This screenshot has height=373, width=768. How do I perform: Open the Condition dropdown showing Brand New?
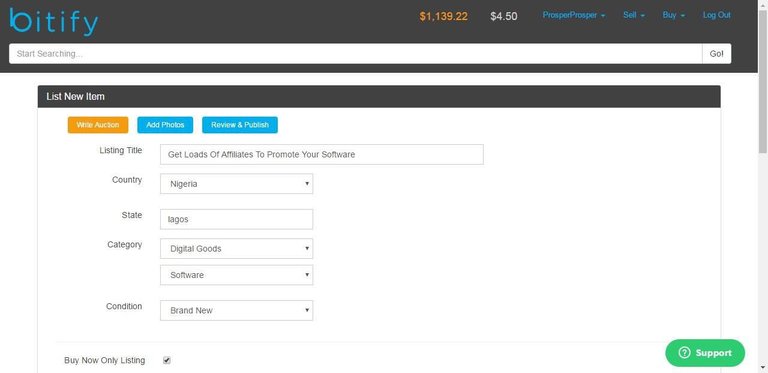click(237, 310)
